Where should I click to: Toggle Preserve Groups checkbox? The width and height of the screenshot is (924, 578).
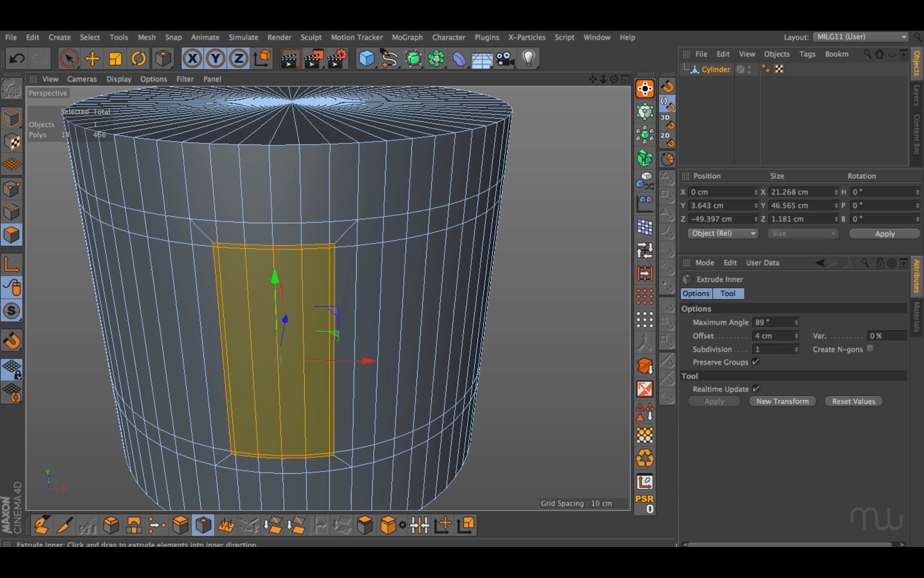click(755, 362)
